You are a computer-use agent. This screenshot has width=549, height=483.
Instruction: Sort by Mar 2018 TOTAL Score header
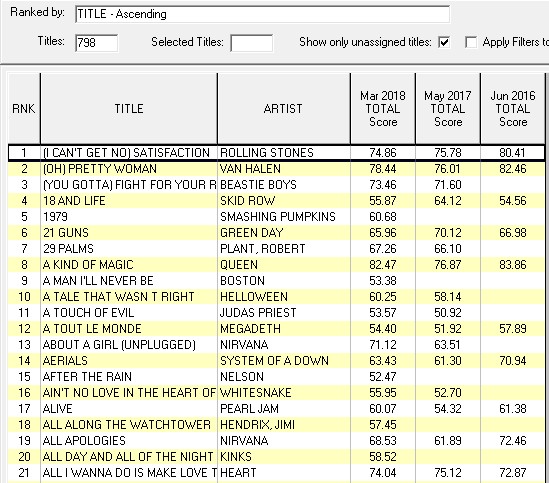point(383,109)
